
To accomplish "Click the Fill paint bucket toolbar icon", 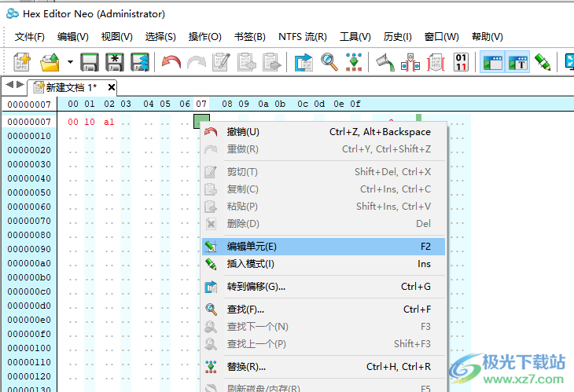I will click(x=385, y=62).
